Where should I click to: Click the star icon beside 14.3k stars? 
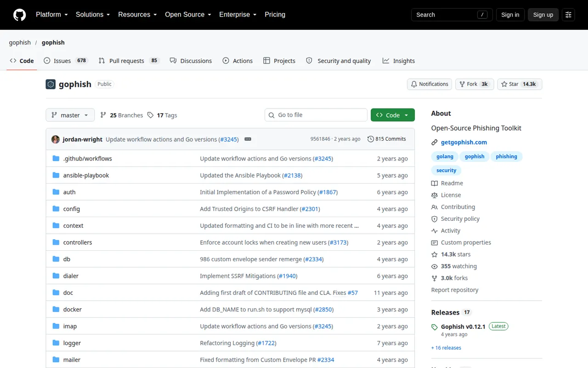coord(435,254)
